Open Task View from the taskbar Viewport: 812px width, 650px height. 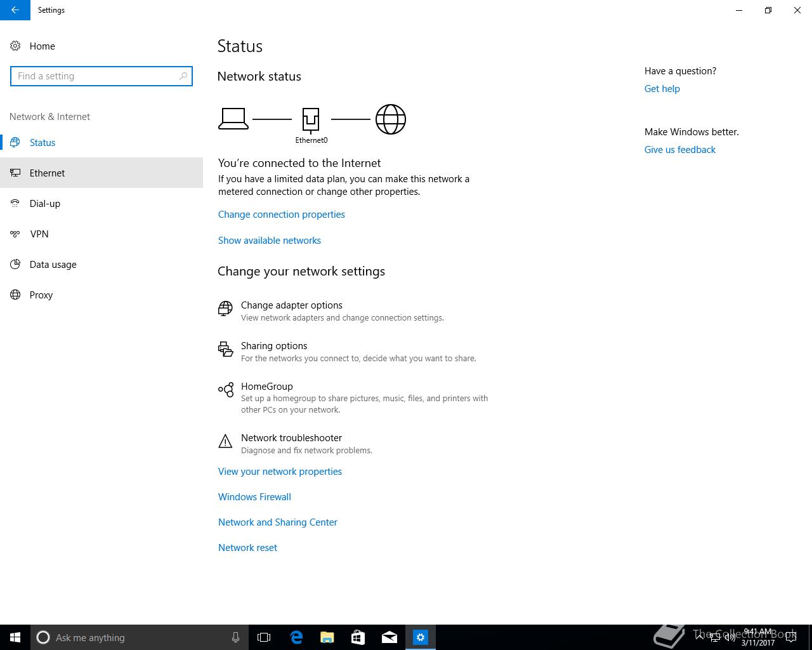pos(264,637)
